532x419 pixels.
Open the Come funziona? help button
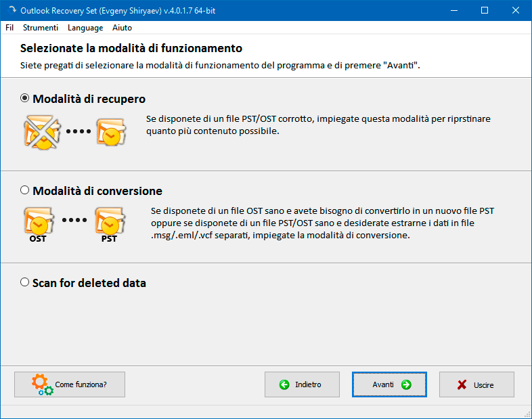click(70, 384)
